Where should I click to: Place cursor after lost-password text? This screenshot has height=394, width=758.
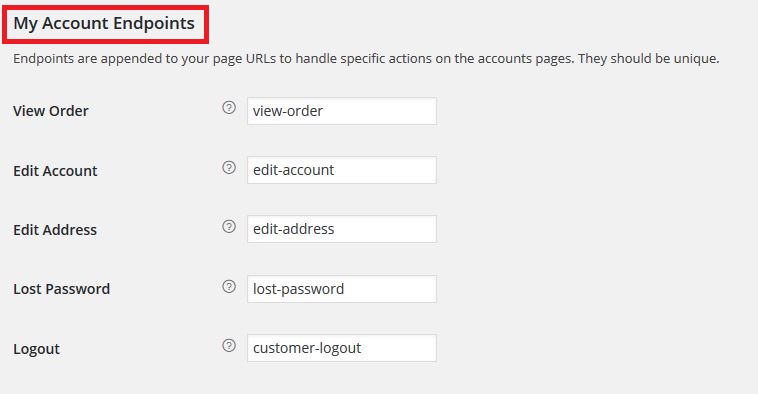(345, 289)
